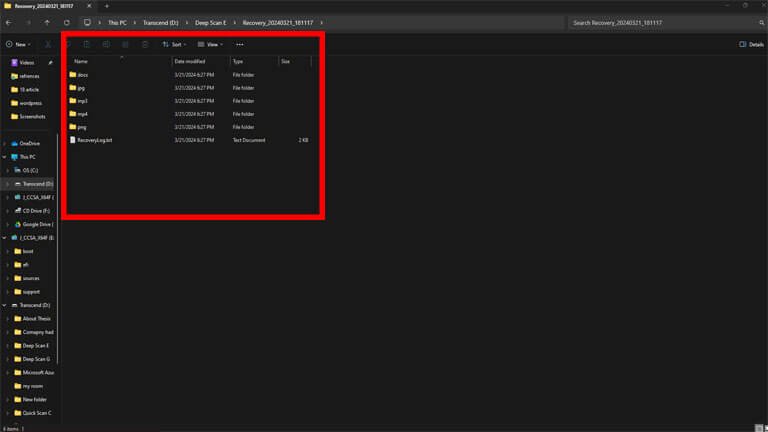Select CD Drive (F:) in sidebar
The width and height of the screenshot is (768, 432).
(x=36, y=211)
